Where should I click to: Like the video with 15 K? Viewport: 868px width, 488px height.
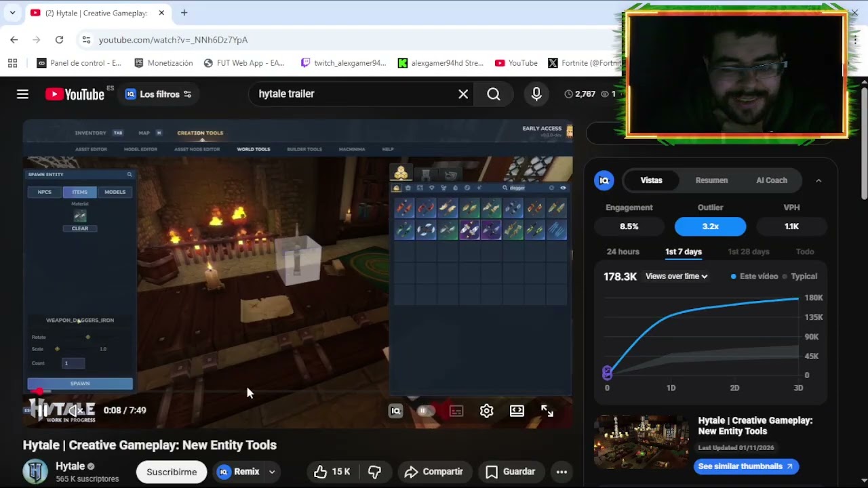(x=332, y=472)
